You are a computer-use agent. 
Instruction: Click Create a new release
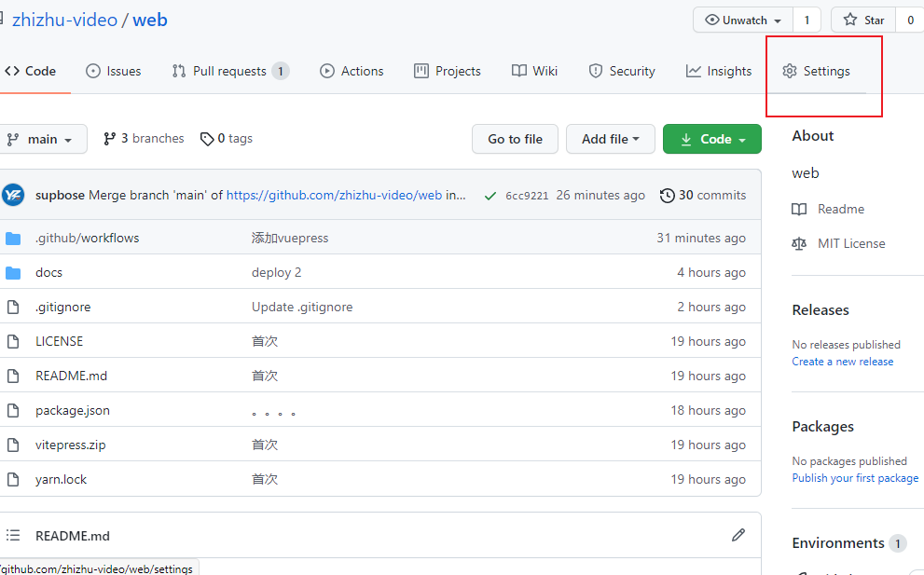[x=843, y=362]
